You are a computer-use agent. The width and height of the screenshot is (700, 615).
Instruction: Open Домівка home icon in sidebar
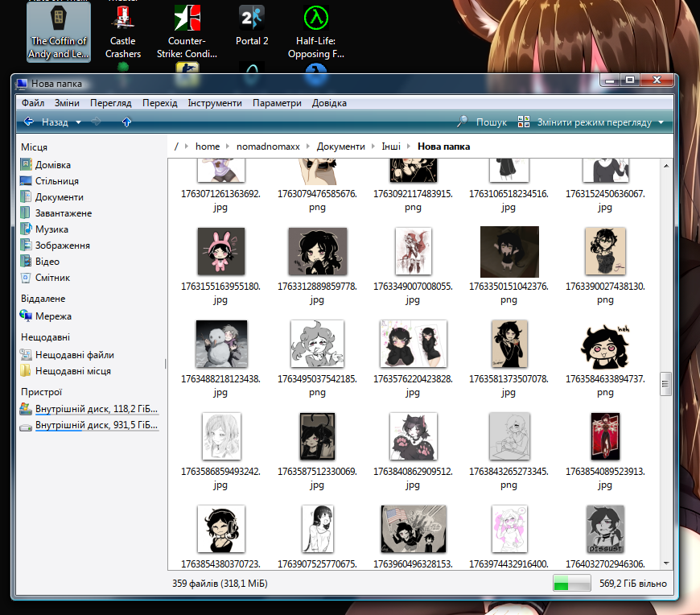coord(26,164)
